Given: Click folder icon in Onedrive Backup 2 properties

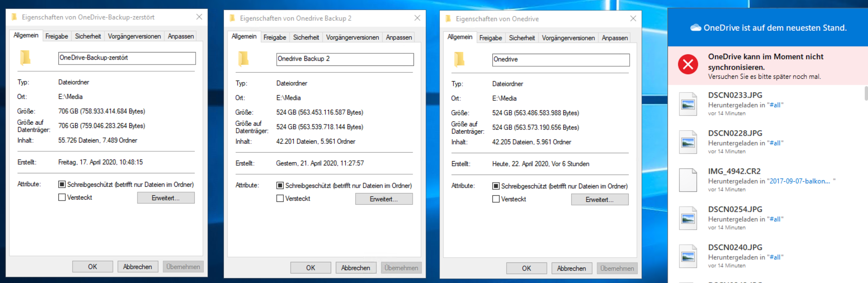Looking at the screenshot, I should click(x=243, y=59).
